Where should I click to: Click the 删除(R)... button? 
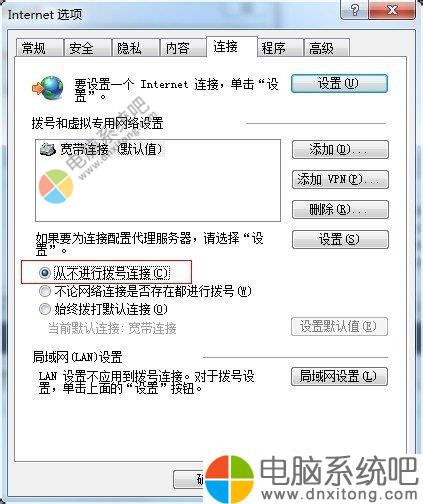pyautogui.click(x=340, y=209)
